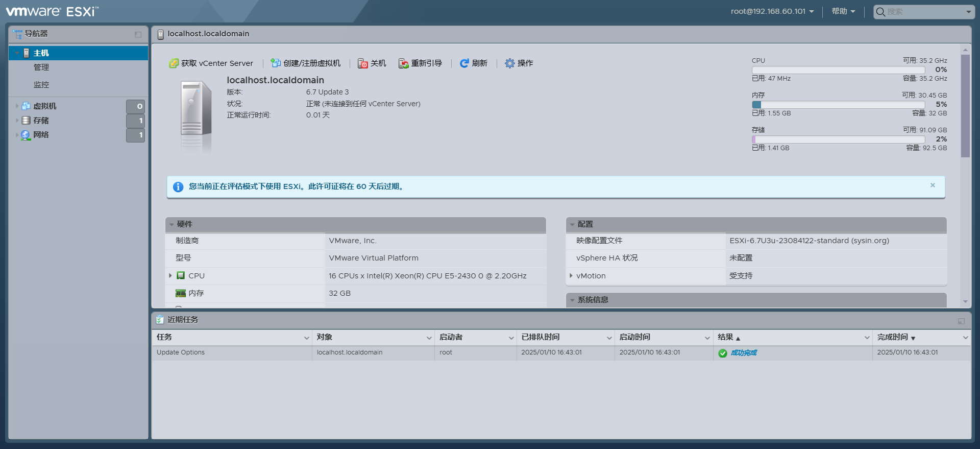Open the Result (结果) column dropdown
Image resolution: width=980 pixels, height=449 pixels.
coord(867,338)
